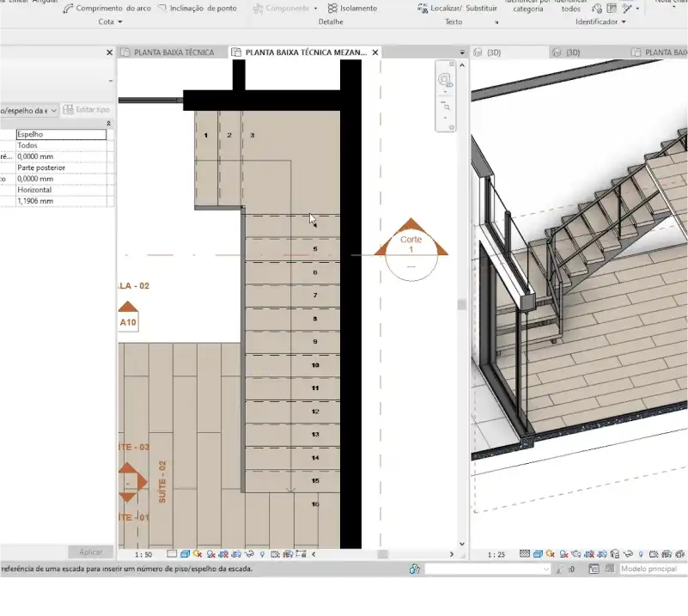Select the Isolamento detail tool
The image size is (688, 616).
click(x=352, y=8)
